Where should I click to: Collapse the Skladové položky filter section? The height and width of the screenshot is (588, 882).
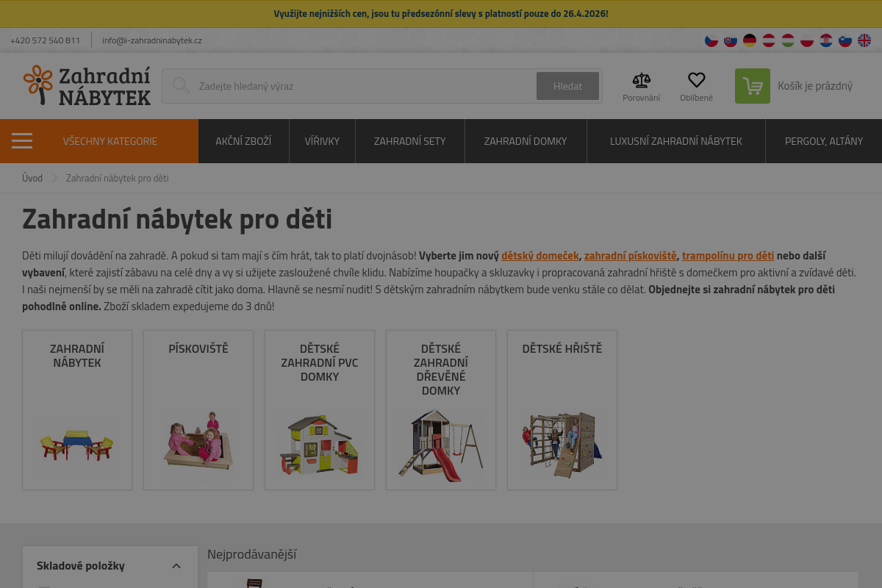pyautogui.click(x=176, y=566)
